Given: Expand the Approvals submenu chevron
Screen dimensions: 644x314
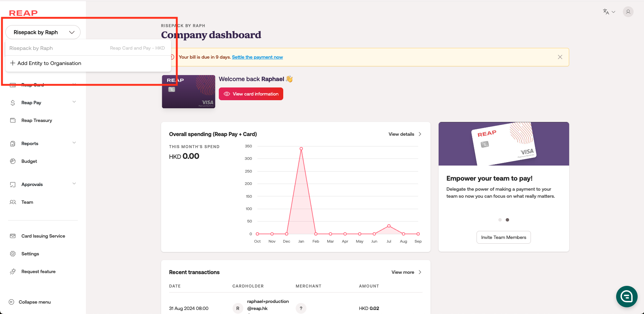Looking at the screenshot, I should [74, 184].
